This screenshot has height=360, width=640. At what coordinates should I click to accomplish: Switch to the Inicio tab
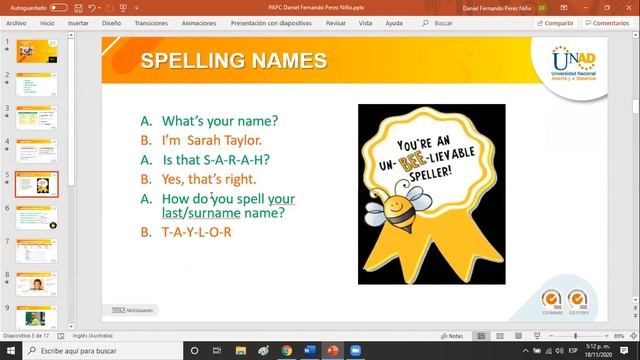47,23
